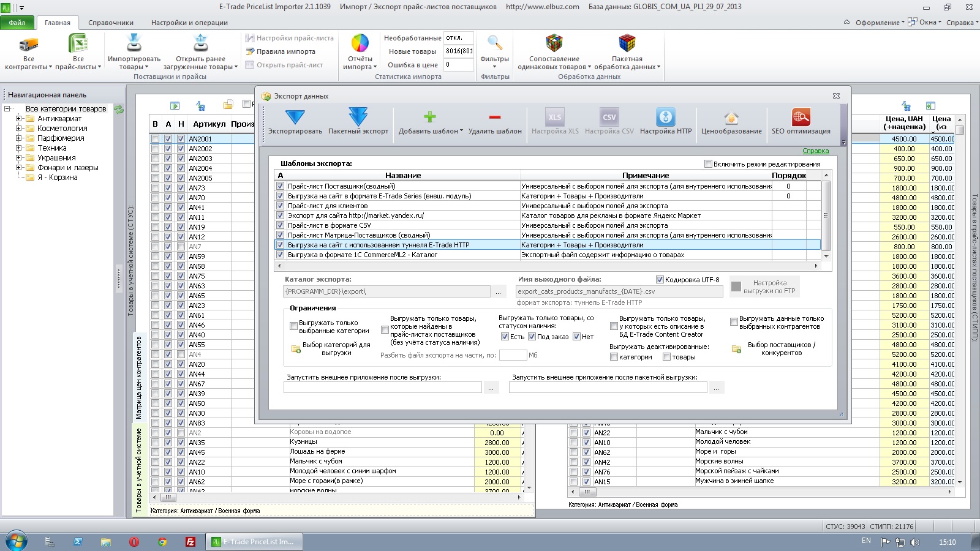Image resolution: width=980 pixels, height=551 pixels.
Task: Open Пакетная обработка данных cube icon
Action: 627,43
